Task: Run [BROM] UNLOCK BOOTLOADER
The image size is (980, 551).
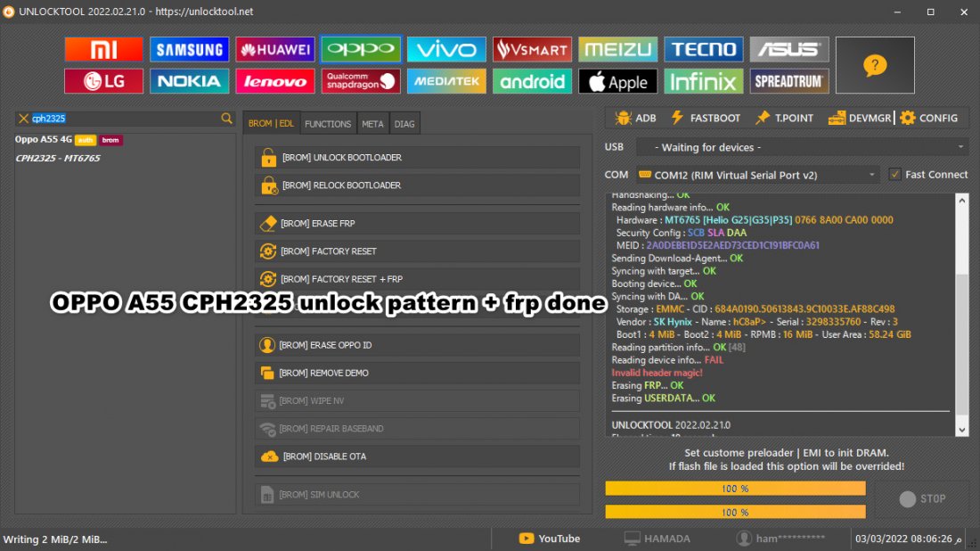Action: pyautogui.click(x=417, y=158)
